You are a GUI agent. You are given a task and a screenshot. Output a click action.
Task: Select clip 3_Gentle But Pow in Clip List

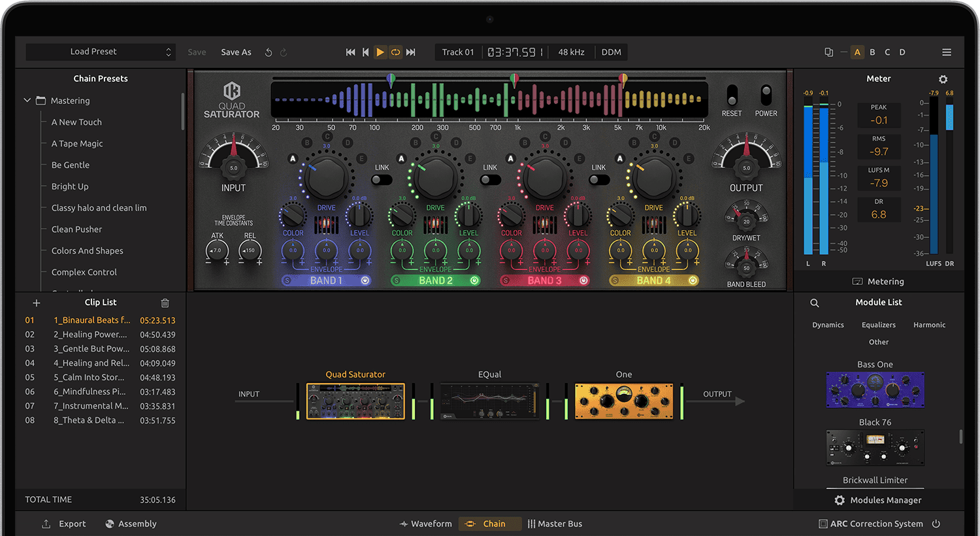[x=91, y=348]
